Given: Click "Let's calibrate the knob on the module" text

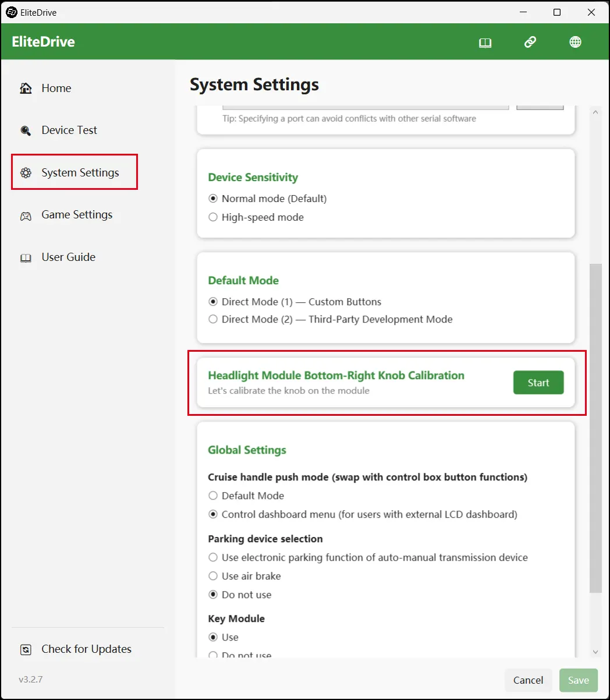Looking at the screenshot, I should (x=289, y=391).
